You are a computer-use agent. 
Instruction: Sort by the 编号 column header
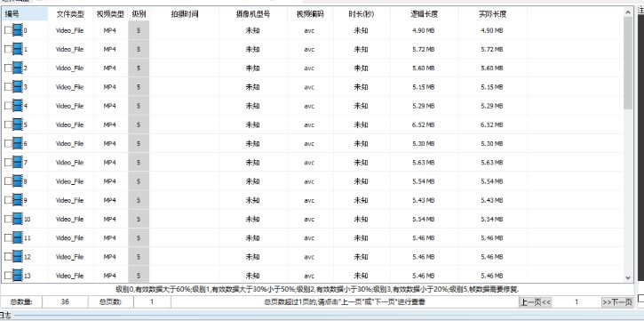pyautogui.click(x=25, y=14)
